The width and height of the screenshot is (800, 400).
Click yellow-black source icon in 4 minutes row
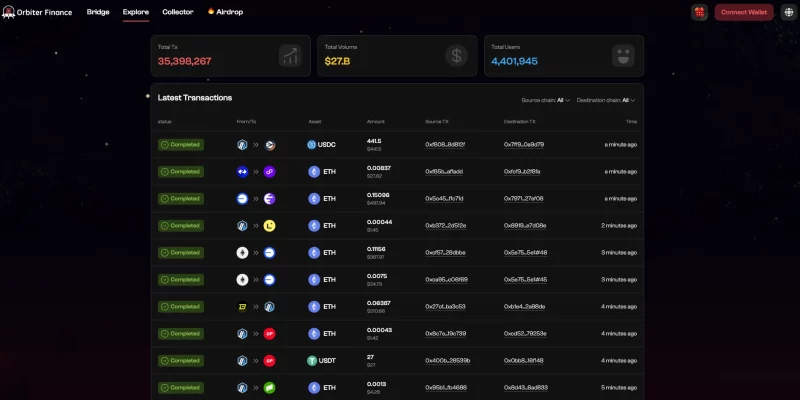[x=242, y=307]
